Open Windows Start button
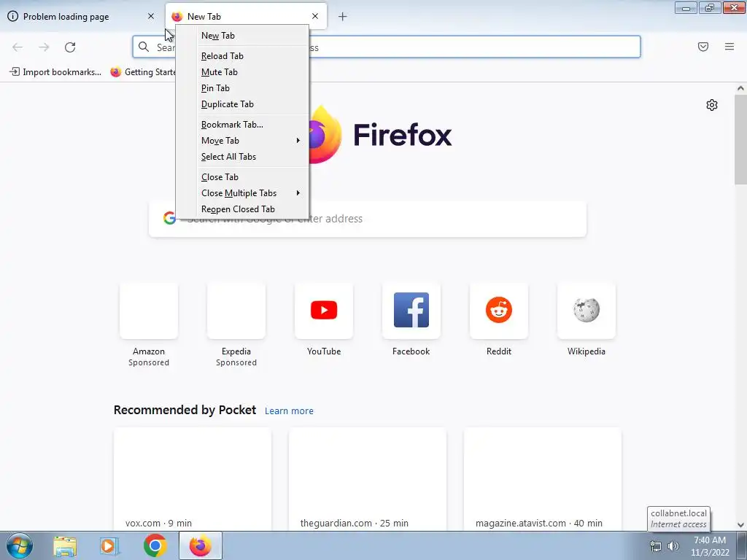Screen dimensions: 747x560 click(x=19, y=545)
